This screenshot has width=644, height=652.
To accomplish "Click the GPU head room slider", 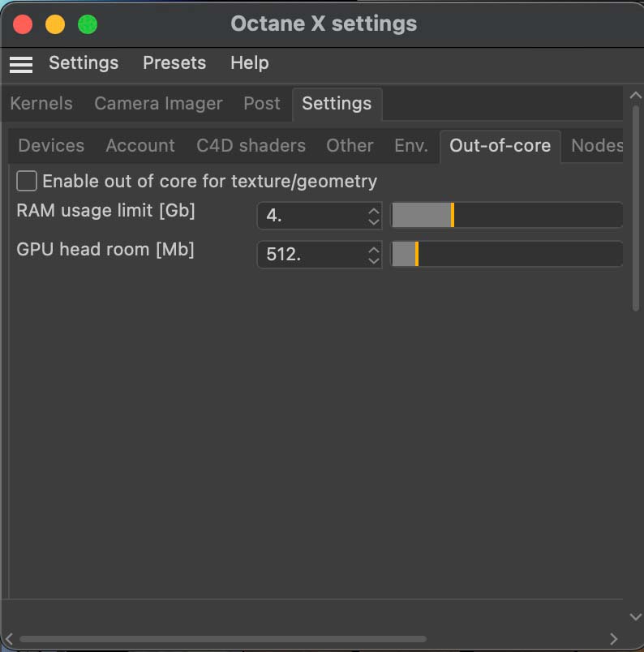I will tap(507, 254).
